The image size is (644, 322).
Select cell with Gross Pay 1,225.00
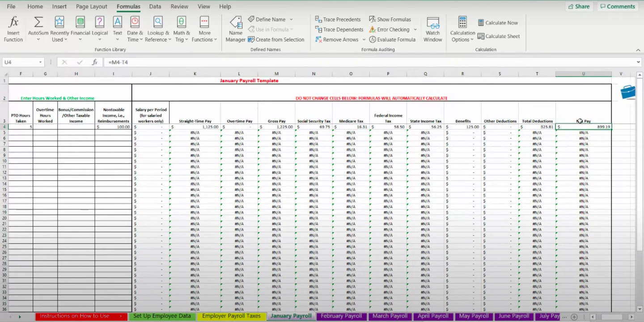[x=276, y=127]
